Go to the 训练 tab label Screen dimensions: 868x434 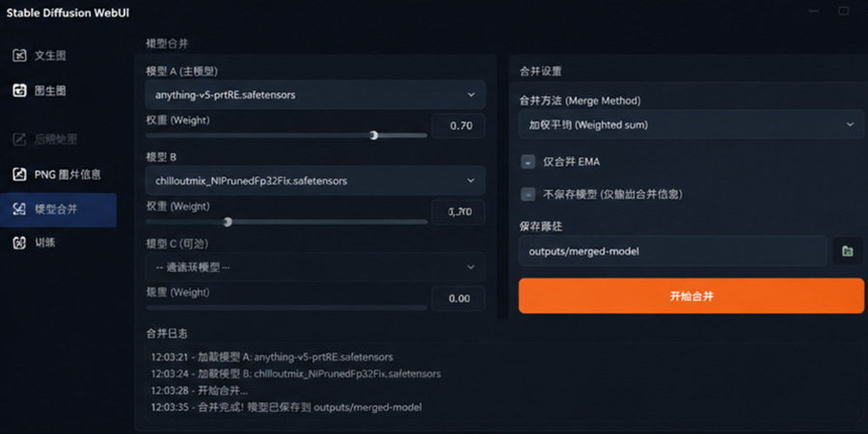coord(44,242)
